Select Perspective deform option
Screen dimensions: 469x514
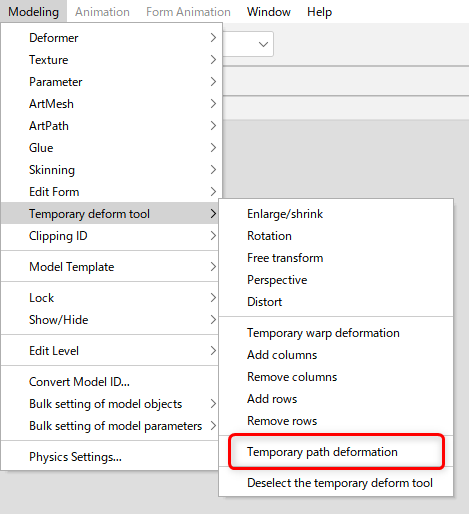click(336, 280)
